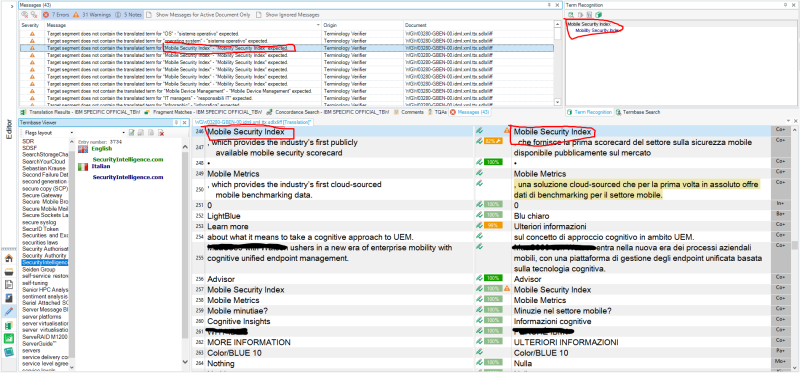The width and height of the screenshot is (800, 373).
Task: Open the Welcome home view icon
Action: pos(9,258)
